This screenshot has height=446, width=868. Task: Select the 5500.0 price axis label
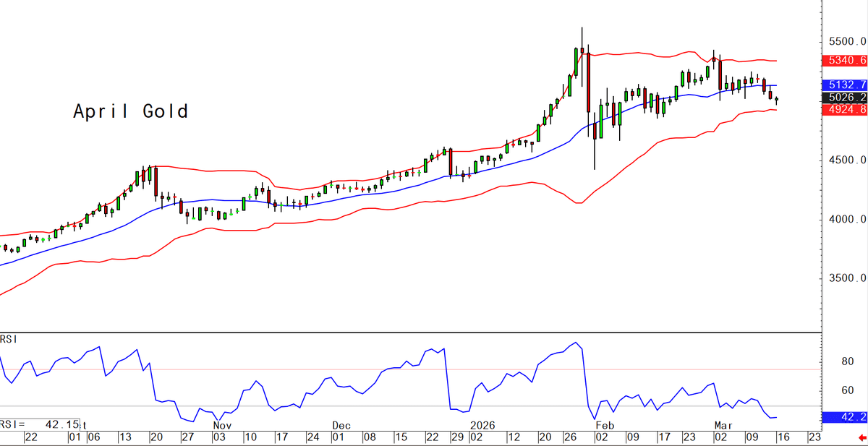(847, 42)
